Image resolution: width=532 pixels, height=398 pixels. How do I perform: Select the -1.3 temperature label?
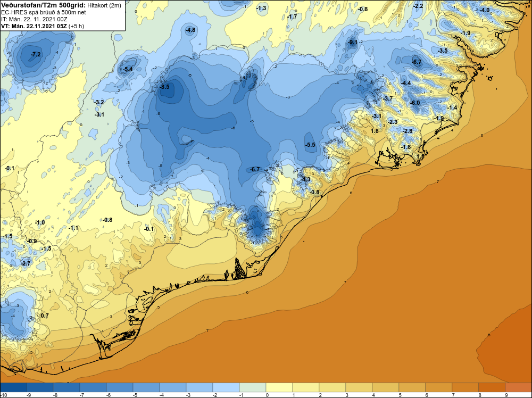pos(261,8)
